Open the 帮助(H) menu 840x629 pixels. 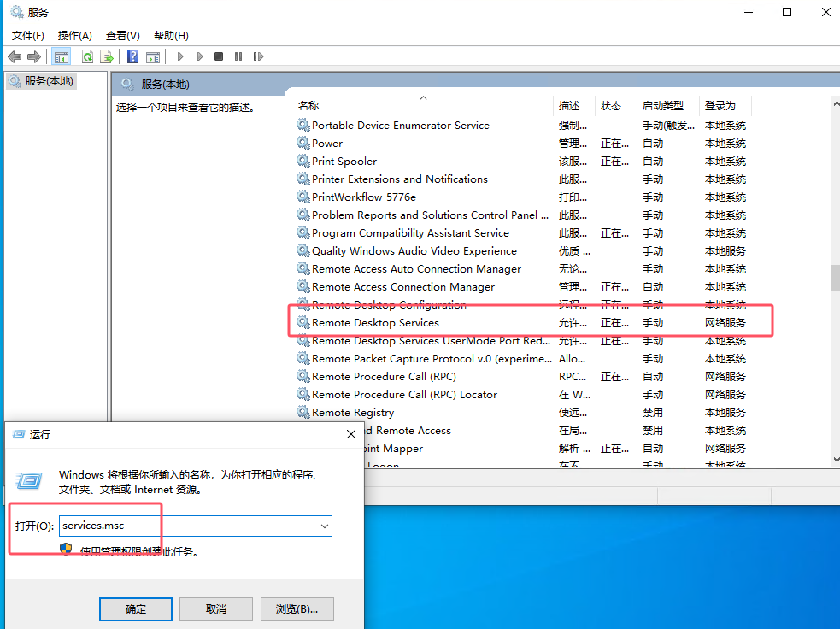coord(171,36)
